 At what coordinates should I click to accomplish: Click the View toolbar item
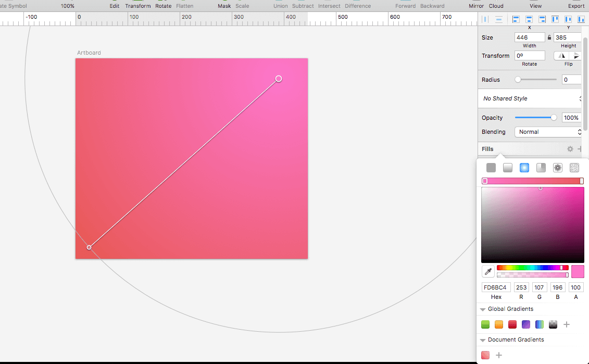(x=536, y=6)
